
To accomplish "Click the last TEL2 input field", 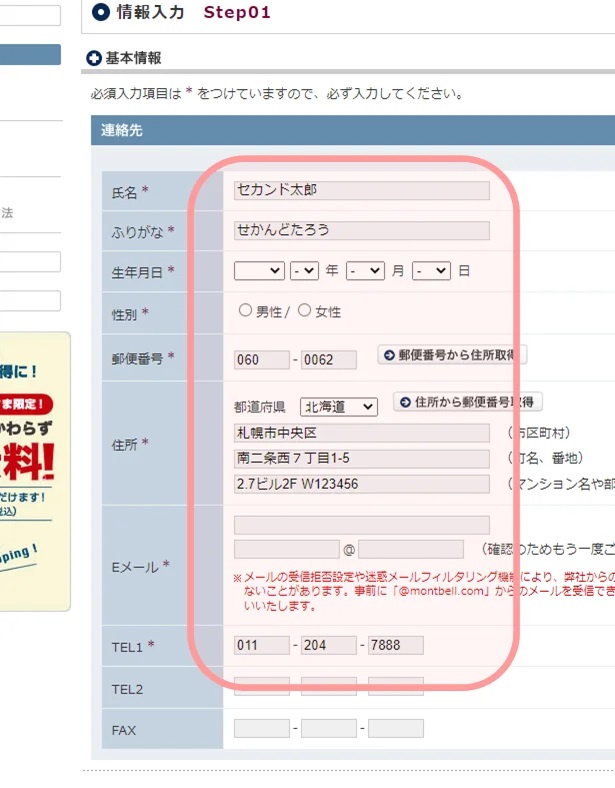I will [396, 686].
